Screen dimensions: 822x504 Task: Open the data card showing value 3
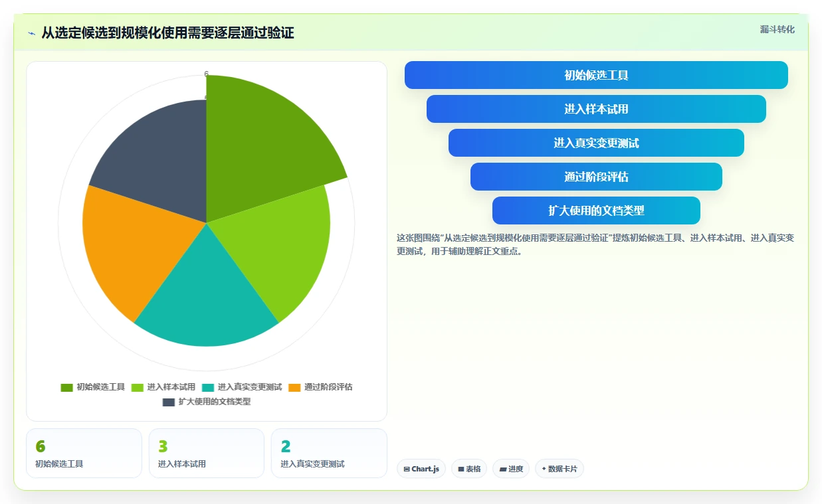[x=207, y=453]
